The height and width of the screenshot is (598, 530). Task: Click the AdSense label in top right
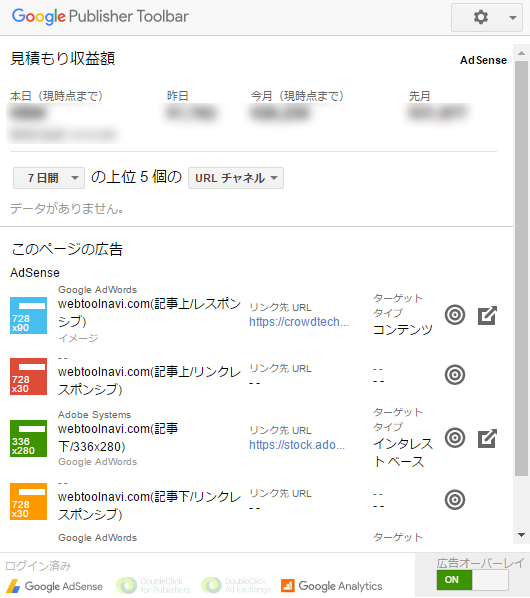[x=483, y=60]
